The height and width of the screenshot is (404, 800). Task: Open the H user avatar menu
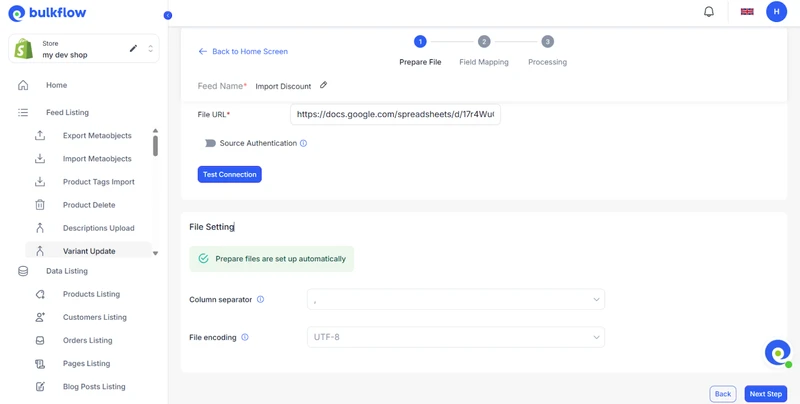(776, 12)
